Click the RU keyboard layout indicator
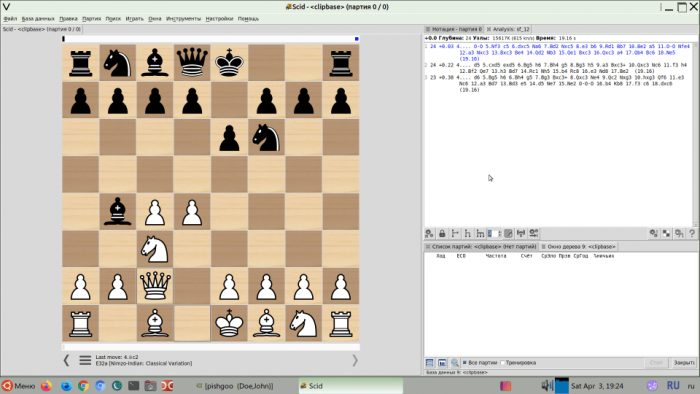Viewport: 700px width, 394px height. pyautogui.click(x=673, y=386)
